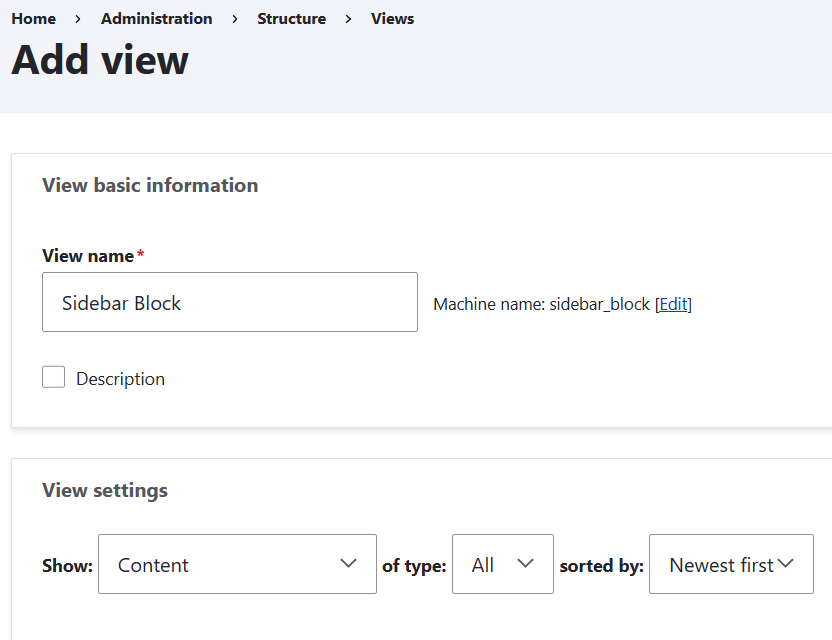Change the content type using the All selector
The height and width of the screenshot is (640, 832).
502,564
